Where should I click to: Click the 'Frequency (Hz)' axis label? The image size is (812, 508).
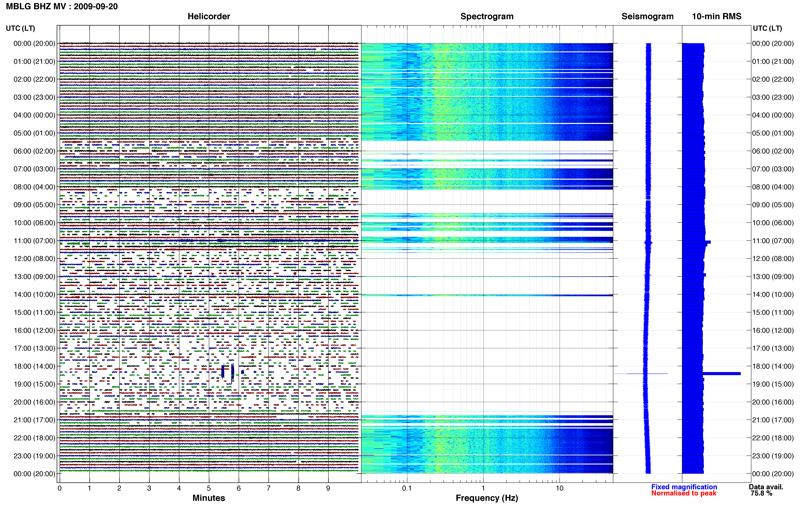coord(487,498)
